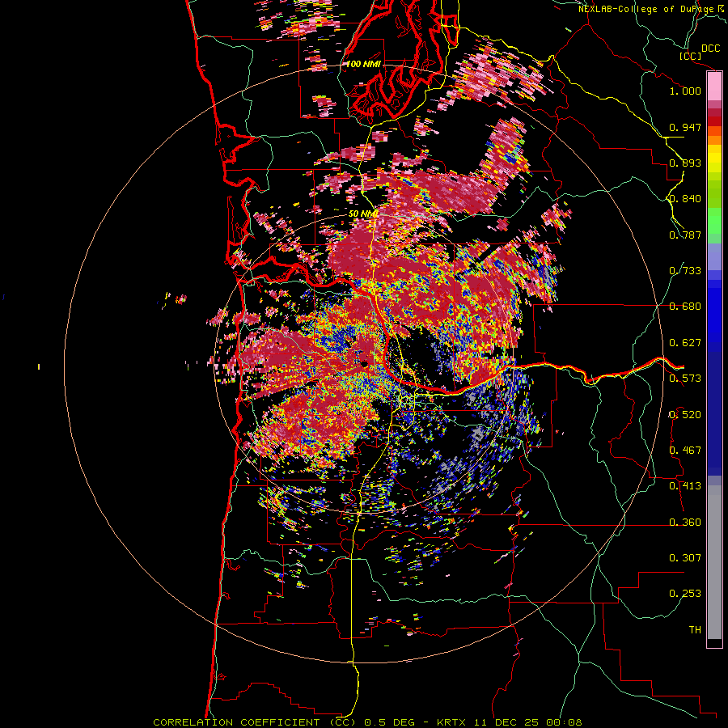Click the [CC] legend label
The height and width of the screenshot is (728, 728).
[x=690, y=56]
